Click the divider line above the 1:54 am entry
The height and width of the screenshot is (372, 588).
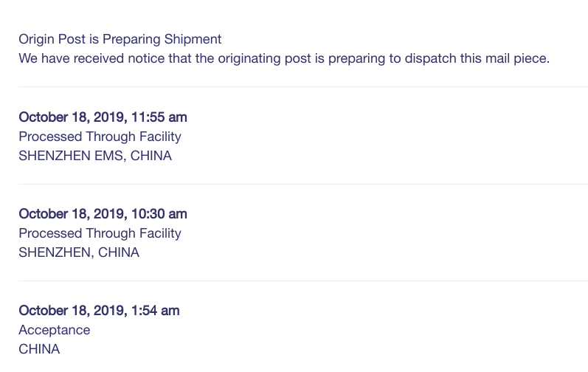click(303, 280)
